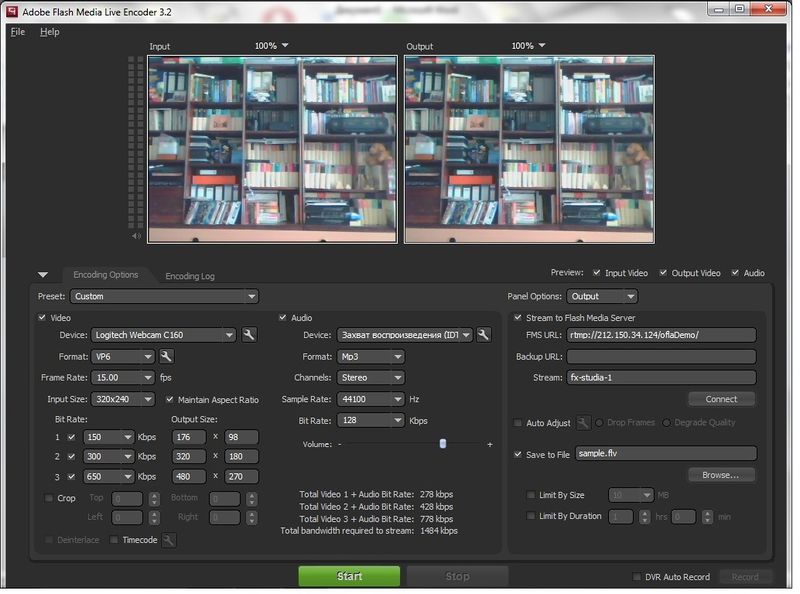Click the Backup URL input field
The height and width of the screenshot is (594, 800).
(x=661, y=356)
